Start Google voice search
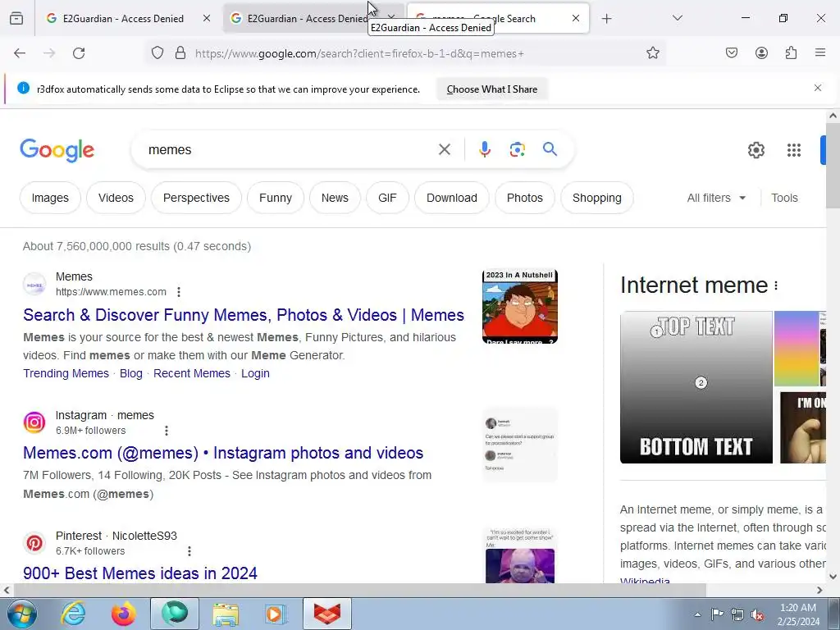Viewport: 840px width, 630px height. click(x=484, y=149)
